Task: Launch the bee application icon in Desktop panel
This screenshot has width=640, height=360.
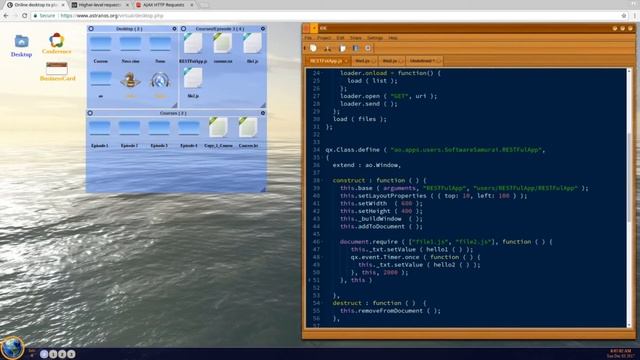Action: coord(130,80)
